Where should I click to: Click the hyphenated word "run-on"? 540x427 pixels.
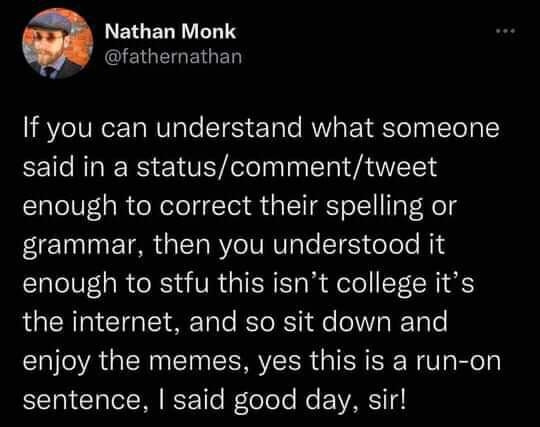(x=459, y=362)
